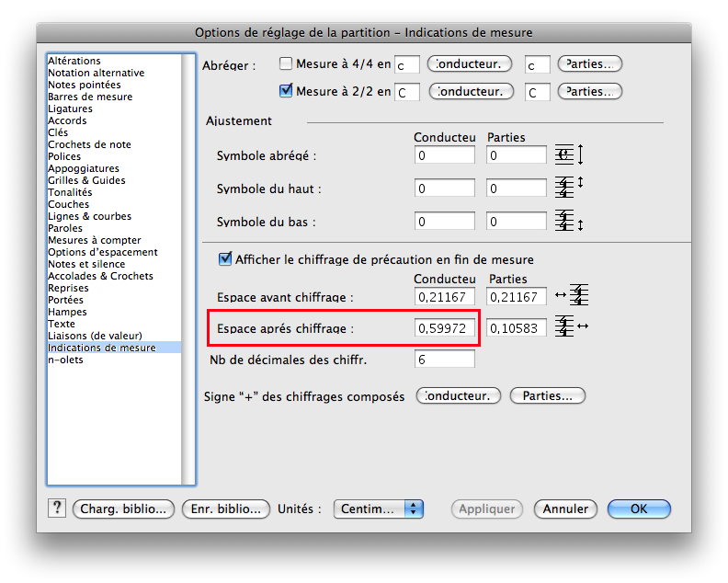Image resolution: width=728 pixels, height=583 pixels.
Task: Click the bottom symbol adjustment diagram icon
Action: pyautogui.click(x=570, y=222)
